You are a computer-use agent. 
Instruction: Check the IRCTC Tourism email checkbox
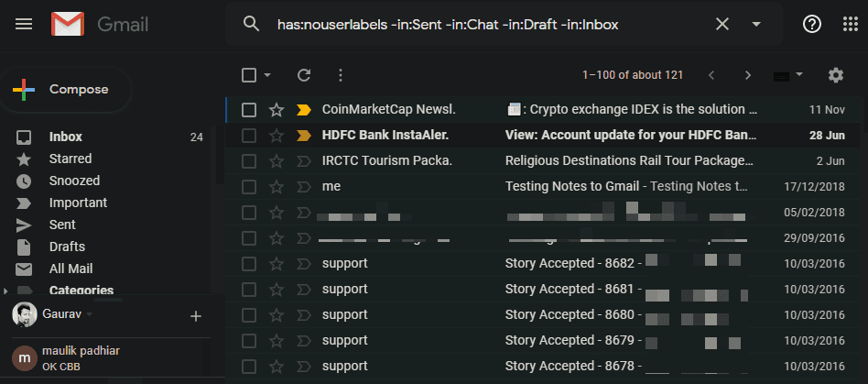tap(249, 161)
